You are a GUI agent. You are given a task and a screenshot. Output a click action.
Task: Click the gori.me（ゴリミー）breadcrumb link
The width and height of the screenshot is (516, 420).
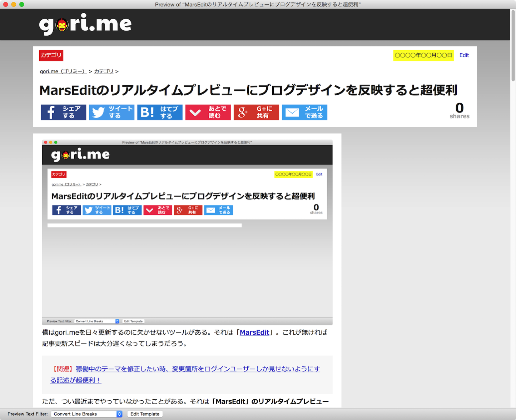[x=63, y=71]
